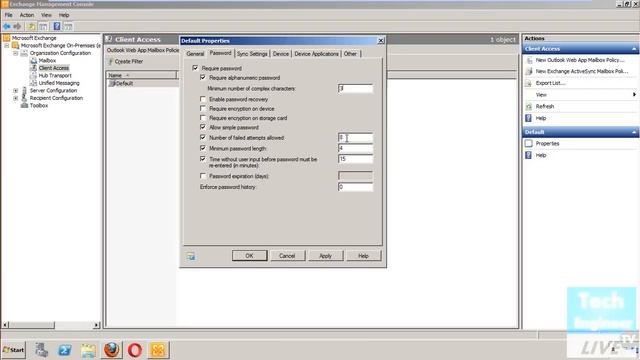
Task: Open Windows Explorer from the taskbar
Action: coord(88,350)
